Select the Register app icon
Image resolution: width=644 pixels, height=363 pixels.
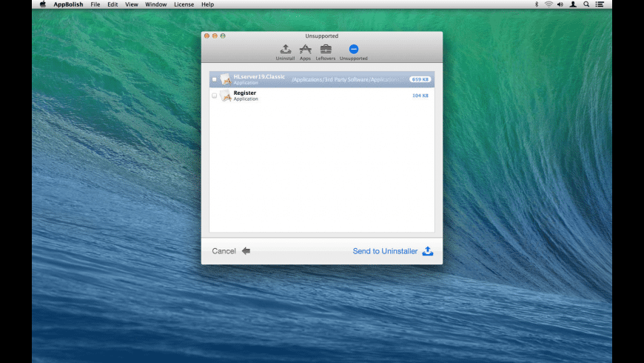(226, 96)
